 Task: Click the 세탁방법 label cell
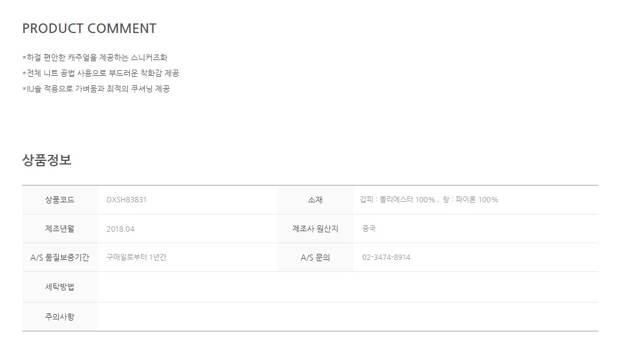[59, 287]
